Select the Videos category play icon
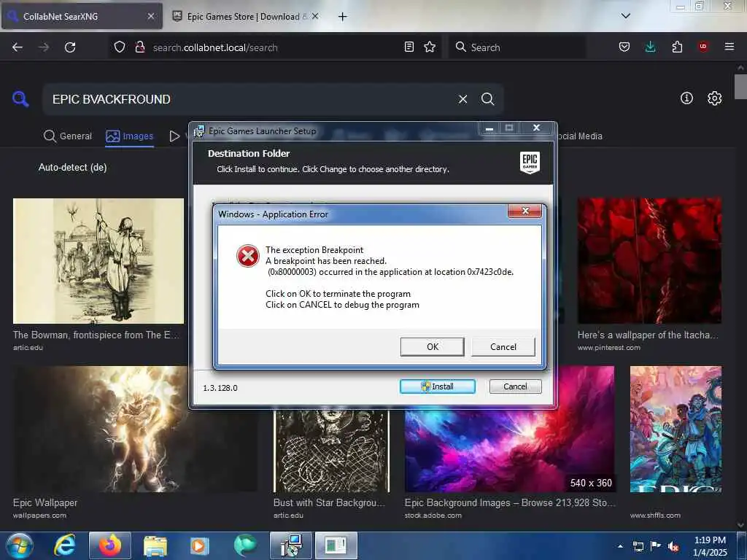Image resolution: width=747 pixels, height=560 pixels. [x=175, y=136]
